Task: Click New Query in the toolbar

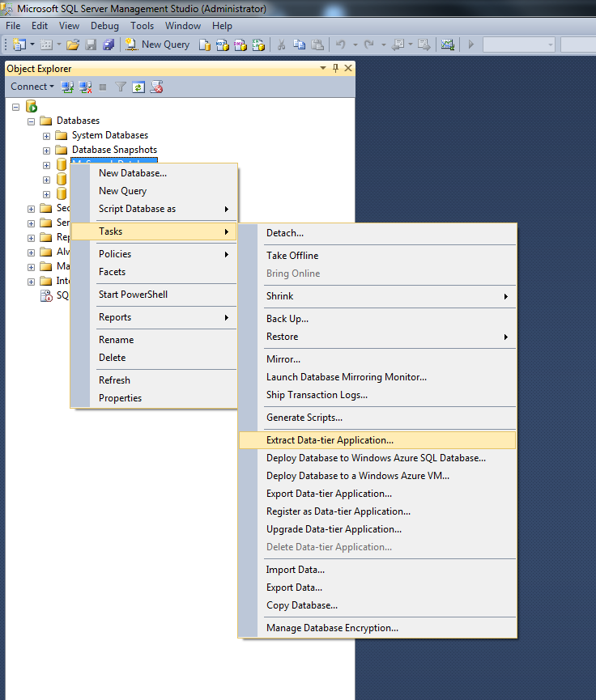Action: [157, 45]
